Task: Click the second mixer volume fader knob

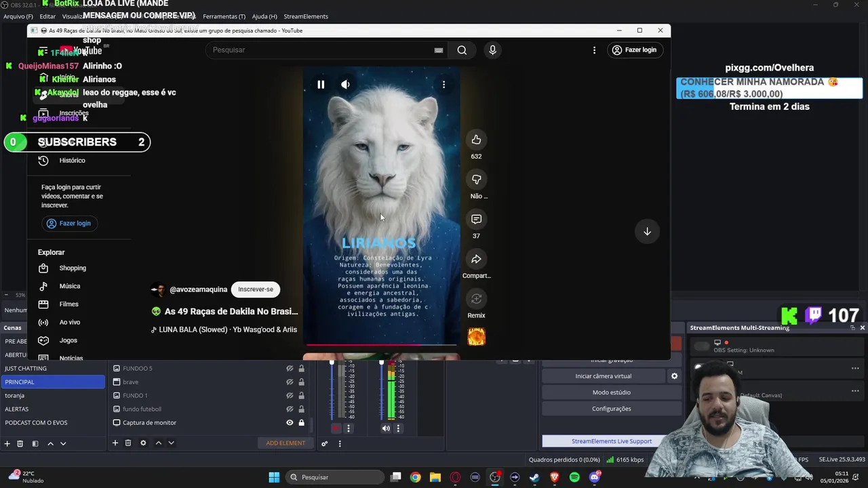Action: pos(381,363)
